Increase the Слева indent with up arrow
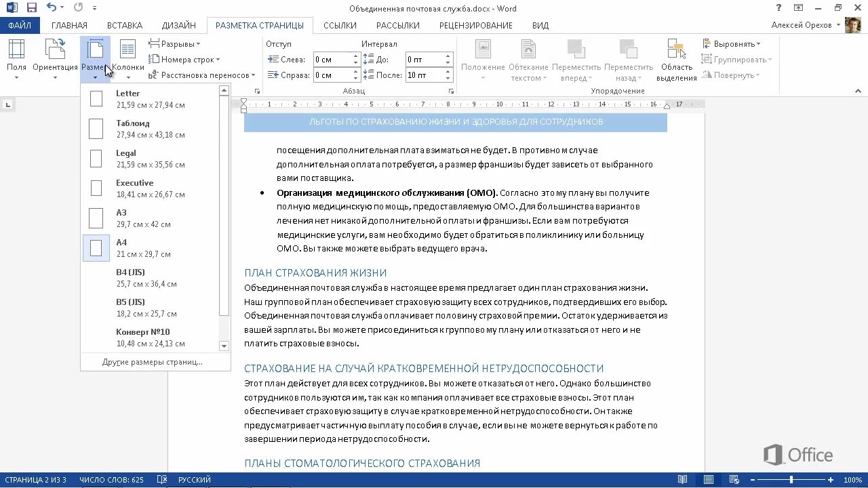868x488 pixels. (x=355, y=56)
